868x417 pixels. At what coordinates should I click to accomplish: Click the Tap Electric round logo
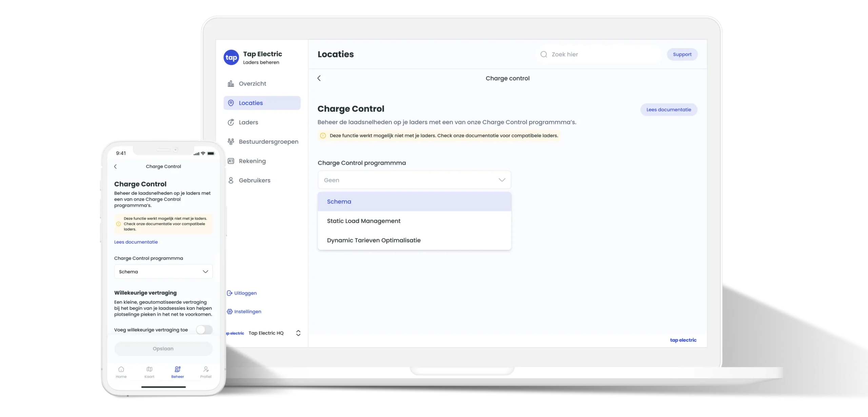(x=231, y=58)
